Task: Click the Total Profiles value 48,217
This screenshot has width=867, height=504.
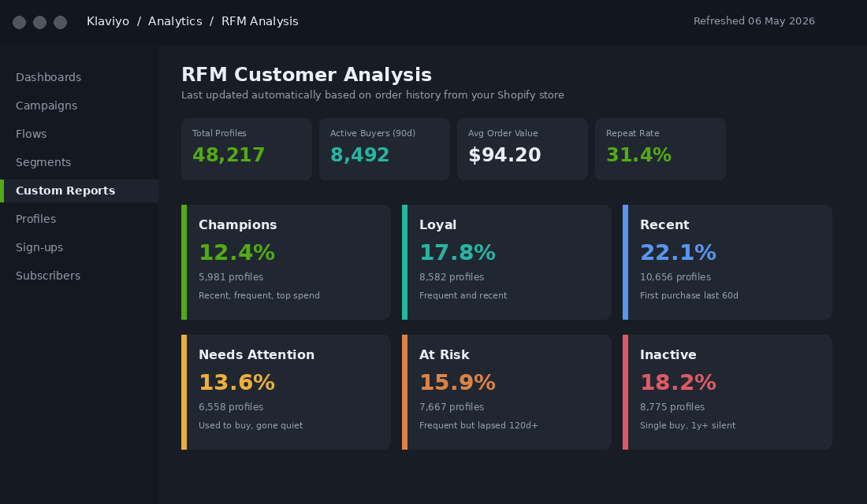Action: point(229,155)
